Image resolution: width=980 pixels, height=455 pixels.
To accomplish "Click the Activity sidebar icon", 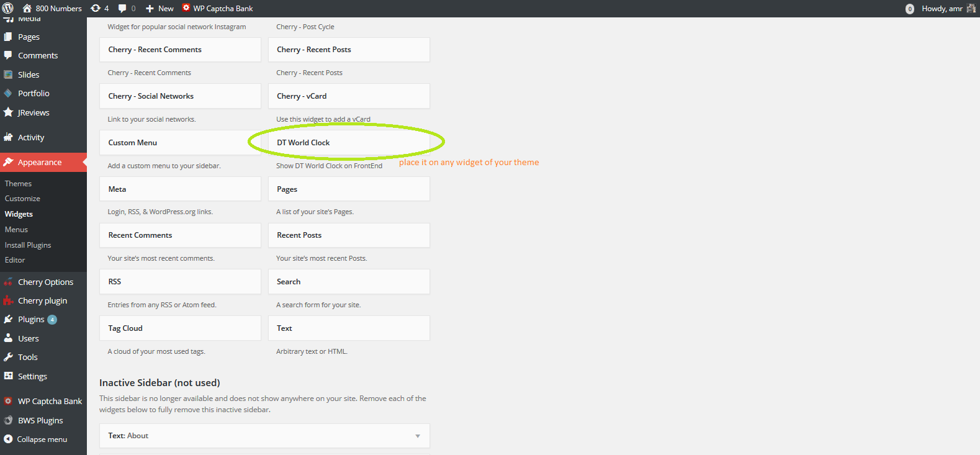I will click(x=8, y=137).
